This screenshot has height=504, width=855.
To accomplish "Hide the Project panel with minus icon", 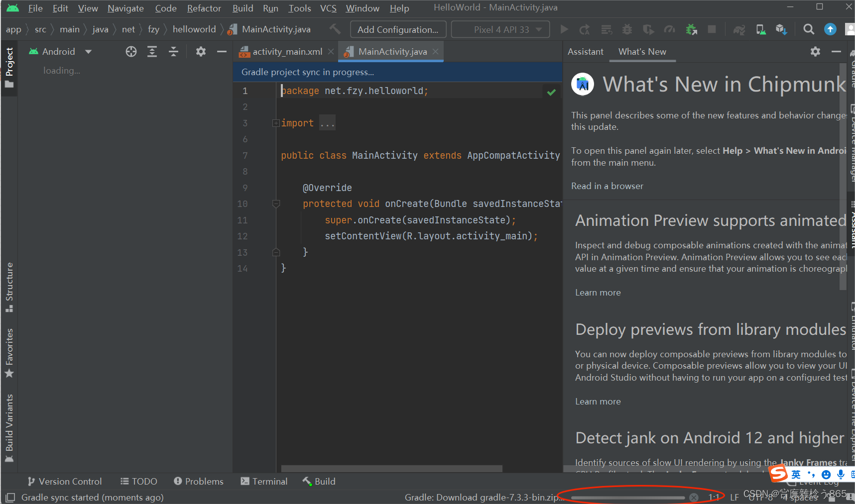I will point(222,51).
